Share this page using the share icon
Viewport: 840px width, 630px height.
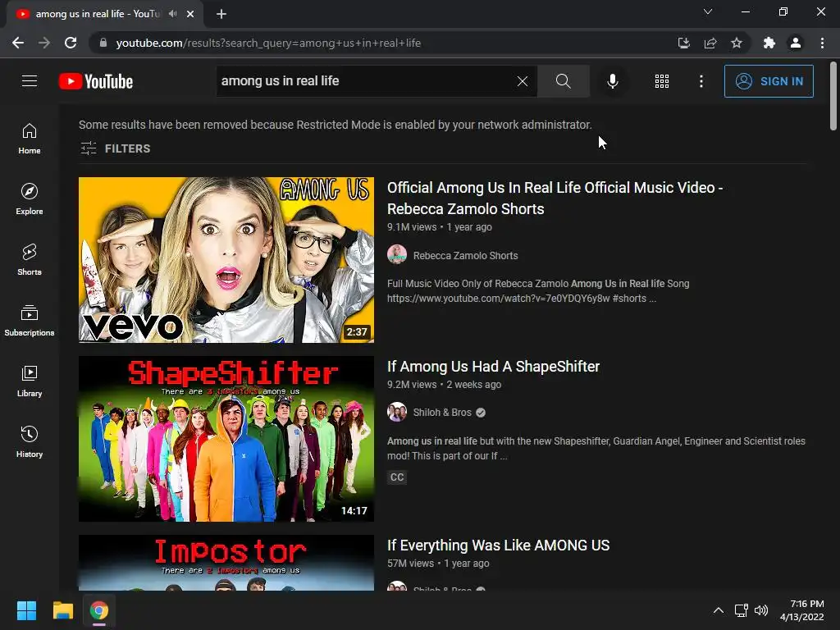click(x=710, y=43)
